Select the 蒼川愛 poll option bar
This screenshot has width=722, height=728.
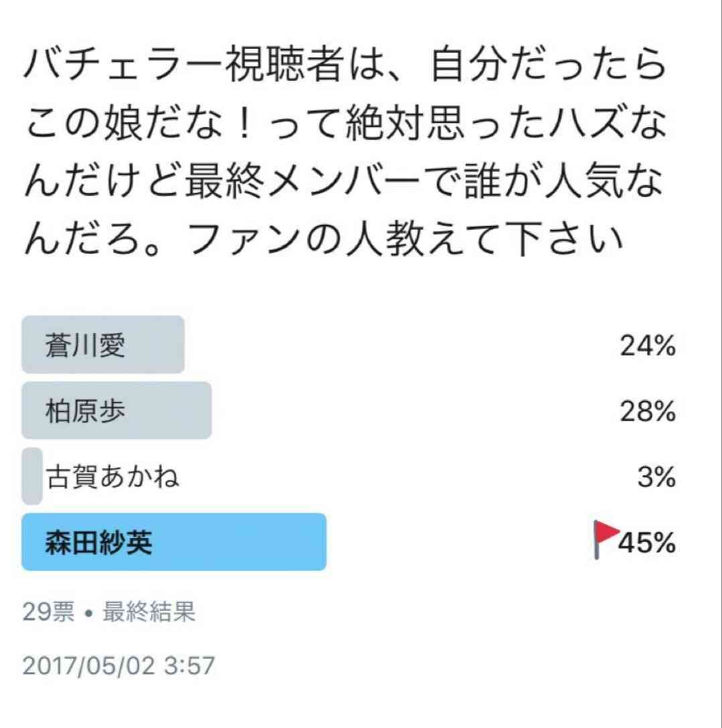(x=103, y=345)
